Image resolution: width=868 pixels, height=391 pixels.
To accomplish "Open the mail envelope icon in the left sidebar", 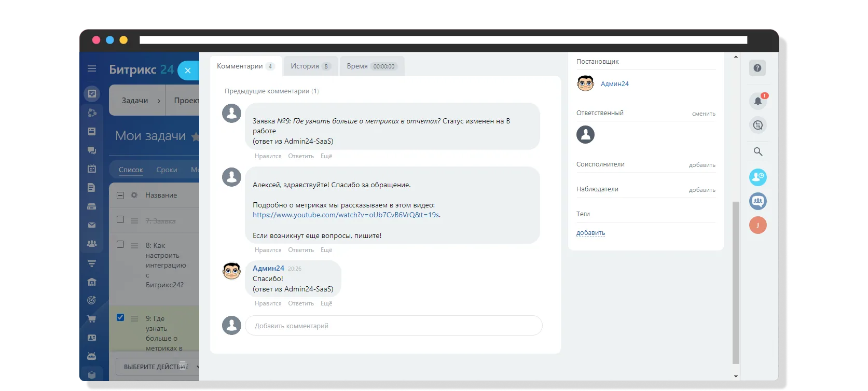I will pyautogui.click(x=92, y=225).
